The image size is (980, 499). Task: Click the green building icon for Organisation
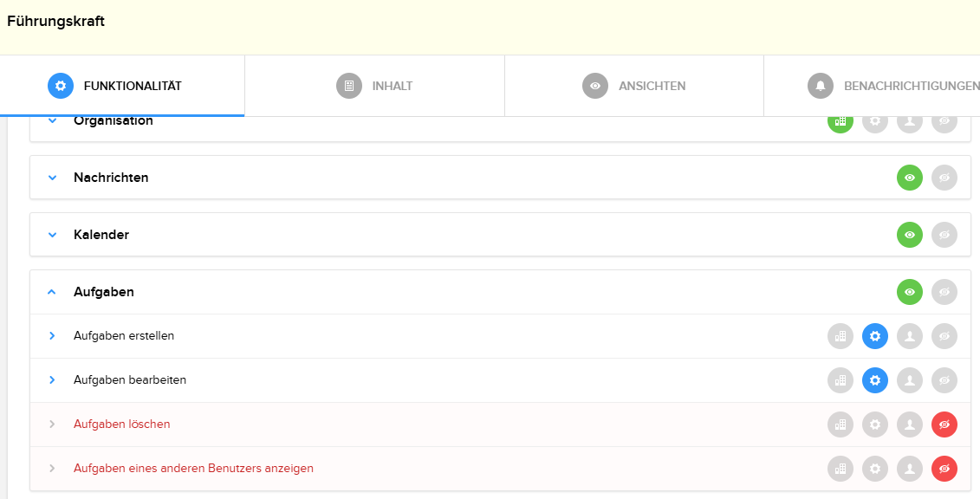tap(840, 121)
